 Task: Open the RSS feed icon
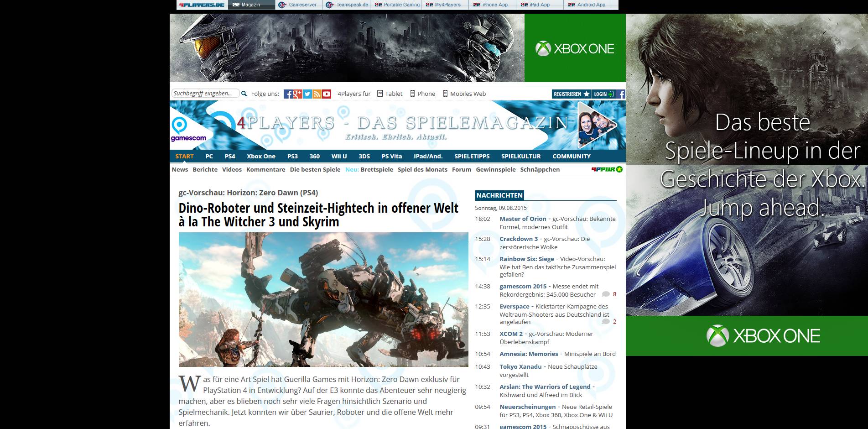pyautogui.click(x=317, y=94)
